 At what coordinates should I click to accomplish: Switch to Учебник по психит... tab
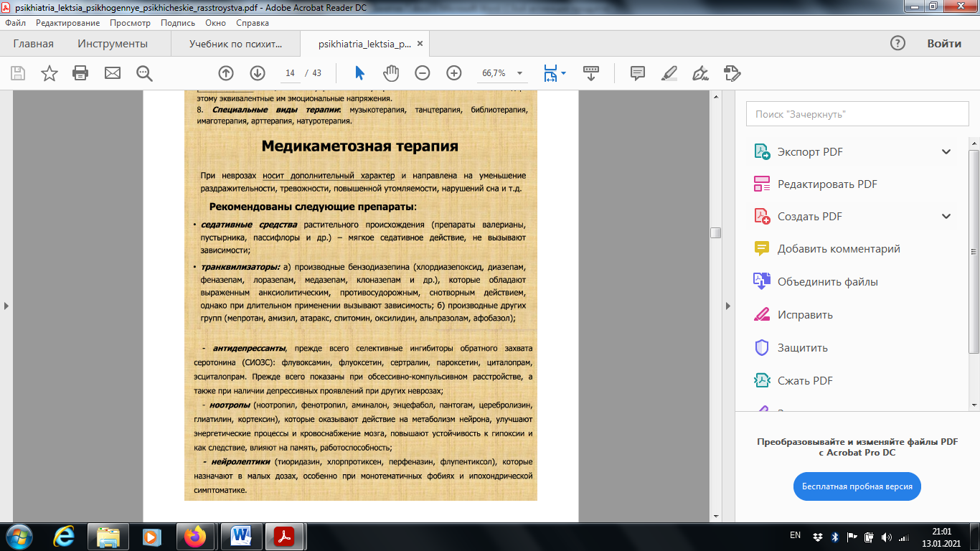pyautogui.click(x=236, y=44)
